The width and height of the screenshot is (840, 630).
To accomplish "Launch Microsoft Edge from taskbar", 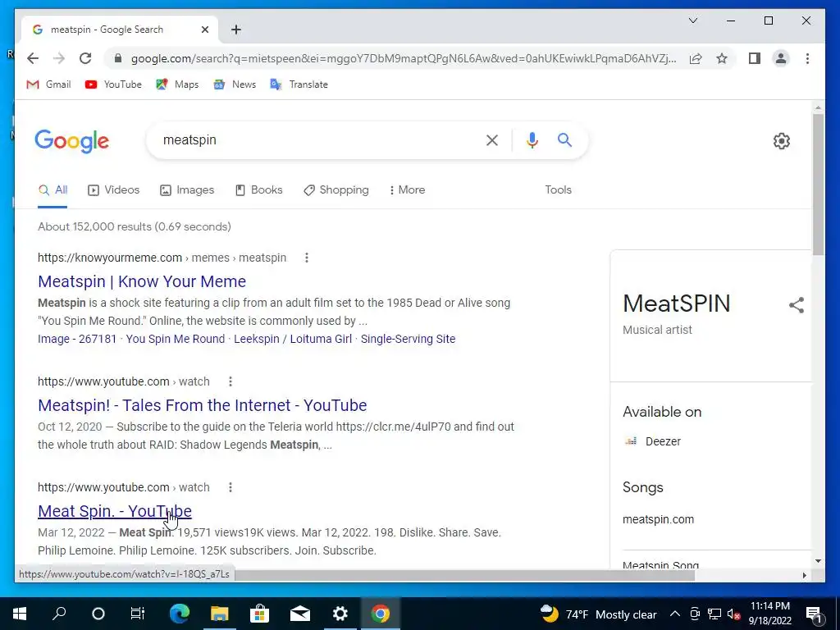I will point(180,614).
